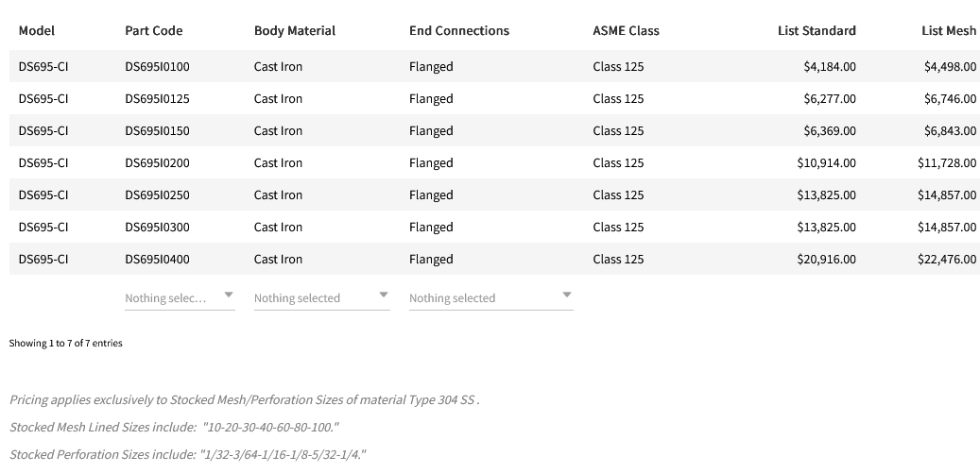980x473 pixels.
Task: Sort by ASME Class column header
Action: pyautogui.click(x=626, y=30)
